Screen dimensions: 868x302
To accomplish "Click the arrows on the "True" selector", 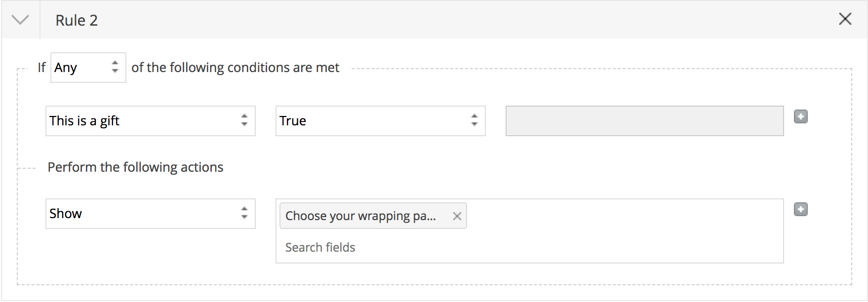I will [x=474, y=120].
